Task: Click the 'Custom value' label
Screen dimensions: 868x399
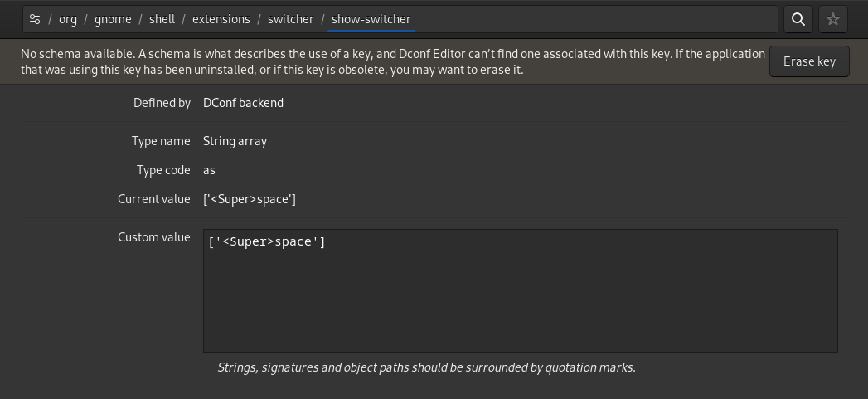Action: pyautogui.click(x=154, y=237)
